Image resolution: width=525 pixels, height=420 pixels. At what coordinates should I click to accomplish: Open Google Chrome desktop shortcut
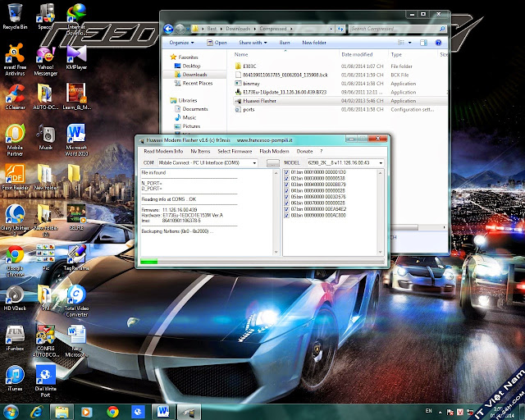click(x=15, y=261)
